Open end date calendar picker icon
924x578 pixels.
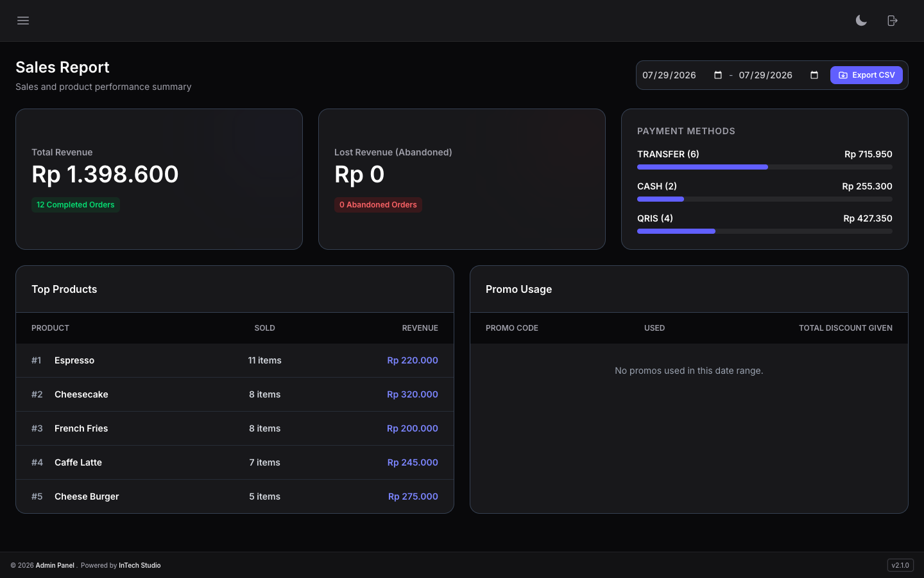(x=814, y=75)
